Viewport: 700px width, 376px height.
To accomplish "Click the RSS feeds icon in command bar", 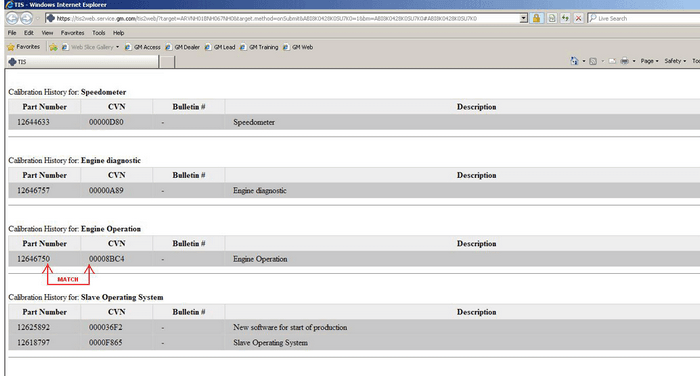I will point(593,61).
